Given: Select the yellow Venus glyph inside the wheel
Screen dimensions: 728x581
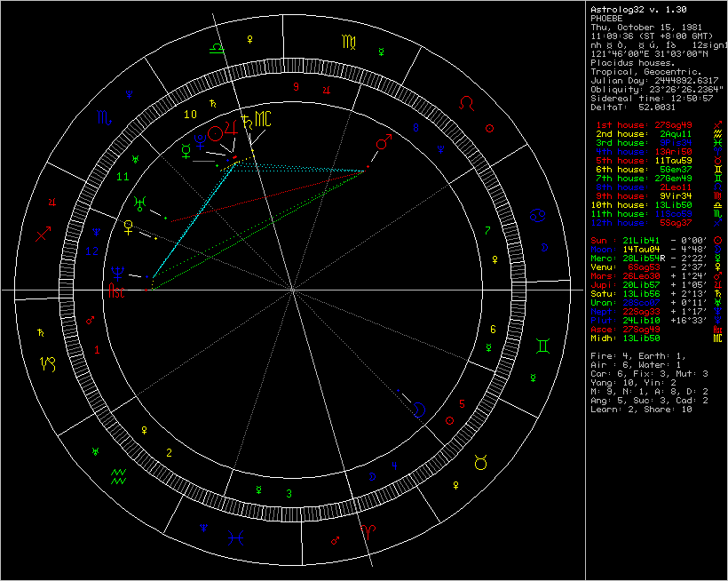Looking at the screenshot, I should tap(130, 226).
